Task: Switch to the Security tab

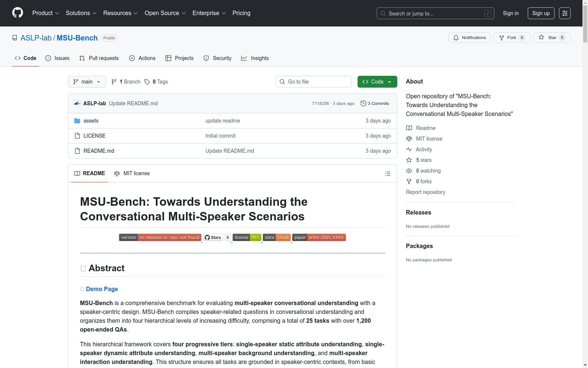Action: pyautogui.click(x=218, y=58)
